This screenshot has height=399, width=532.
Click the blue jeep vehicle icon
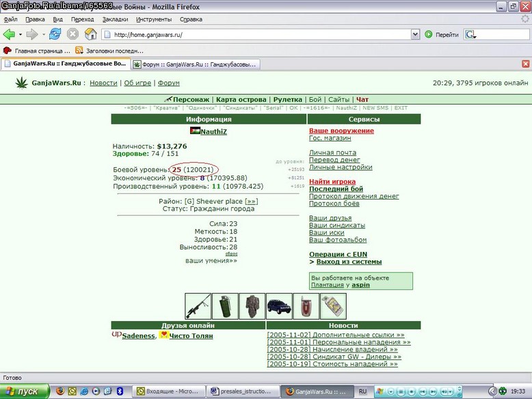pyautogui.click(x=279, y=306)
